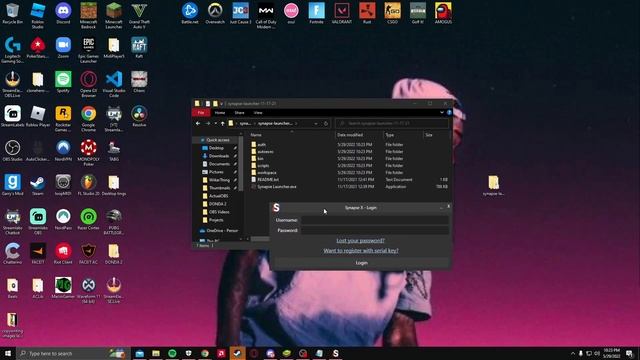Viewport: 640px width, 360px height.
Task: Open Garry's Mod desktop icon
Action: pos(12,185)
